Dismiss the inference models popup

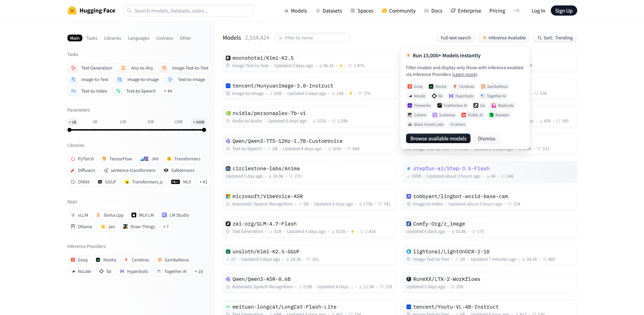point(486,138)
